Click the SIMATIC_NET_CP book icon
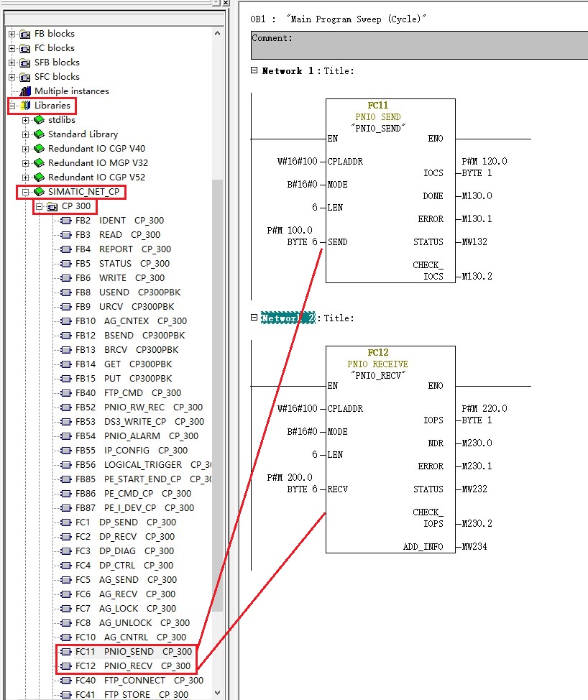The image size is (588, 700). coord(40,191)
